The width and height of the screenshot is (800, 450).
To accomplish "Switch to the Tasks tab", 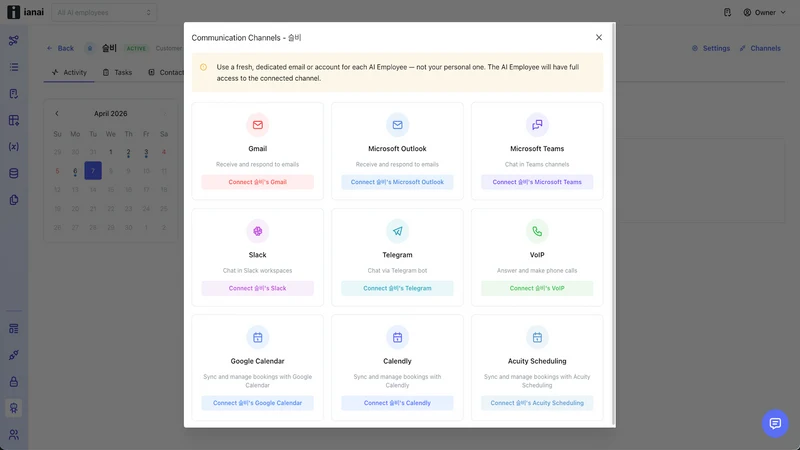I will [117, 72].
